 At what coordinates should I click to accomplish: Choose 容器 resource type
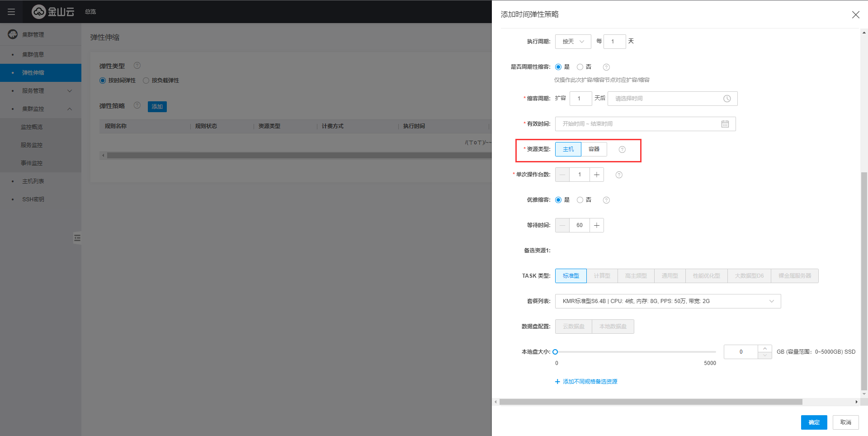pyautogui.click(x=594, y=149)
